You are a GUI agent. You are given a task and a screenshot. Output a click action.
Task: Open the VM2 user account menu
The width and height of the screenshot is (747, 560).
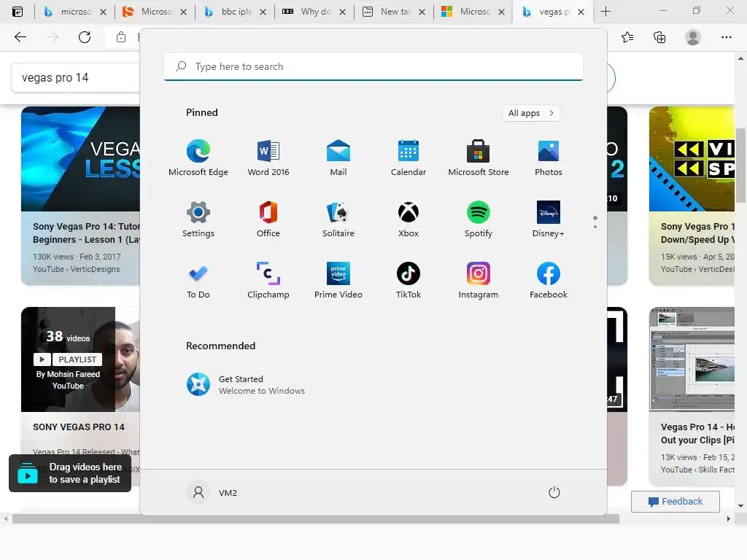(212, 492)
